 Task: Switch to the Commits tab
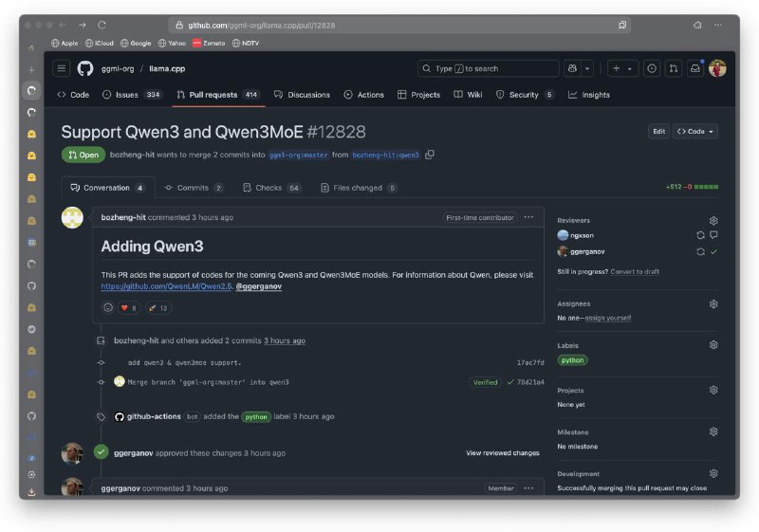pyautogui.click(x=194, y=188)
